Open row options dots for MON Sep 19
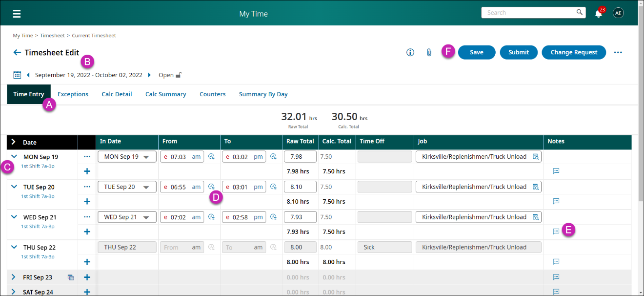Viewport: 644px width, 296px height. [x=87, y=157]
